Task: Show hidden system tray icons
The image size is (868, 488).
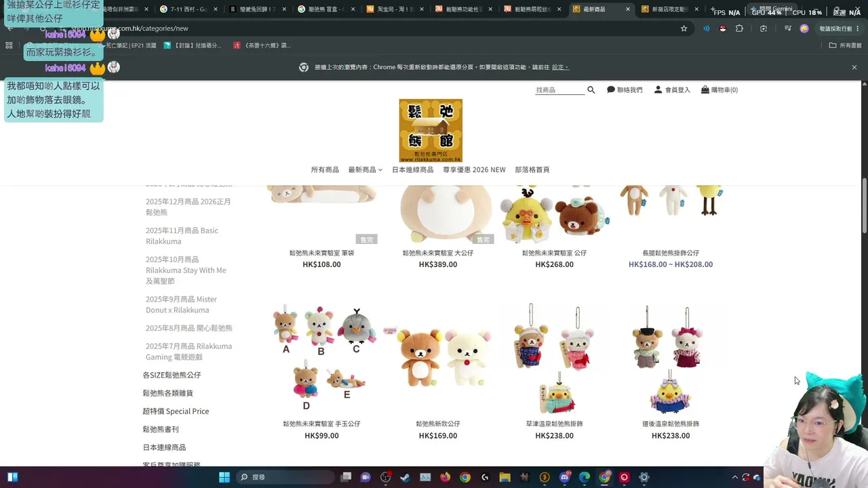Action: click(x=734, y=477)
